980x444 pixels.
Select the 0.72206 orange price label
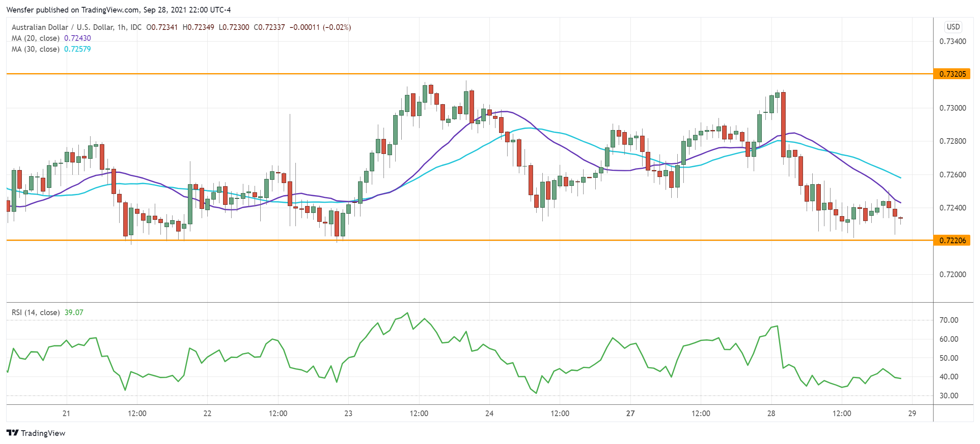click(952, 240)
